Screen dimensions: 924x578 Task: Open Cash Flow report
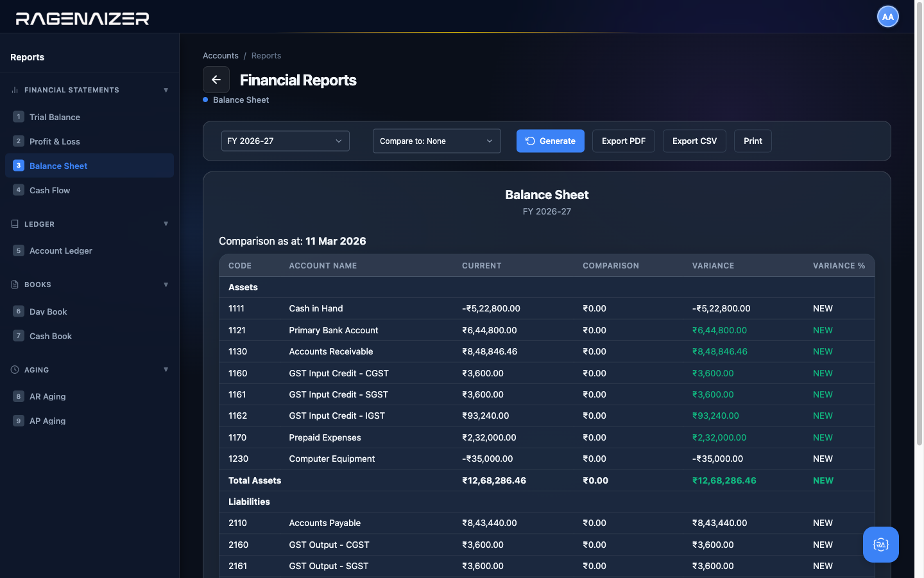(x=89, y=190)
